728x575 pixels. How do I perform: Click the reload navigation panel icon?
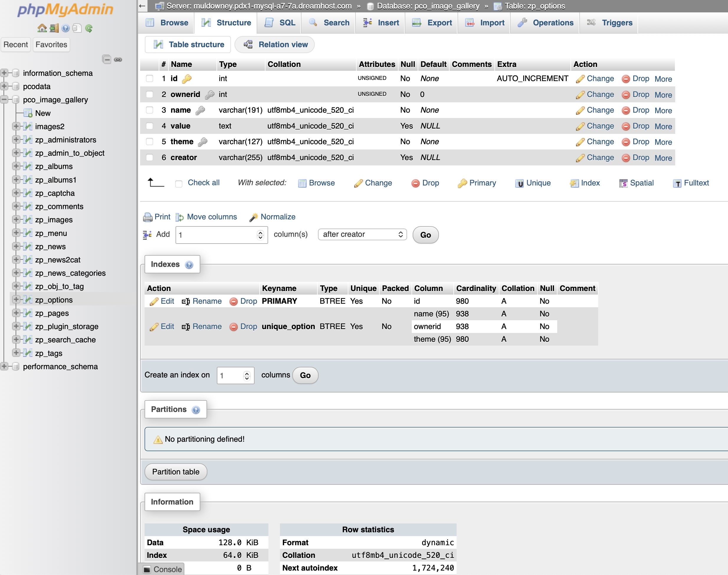[89, 28]
